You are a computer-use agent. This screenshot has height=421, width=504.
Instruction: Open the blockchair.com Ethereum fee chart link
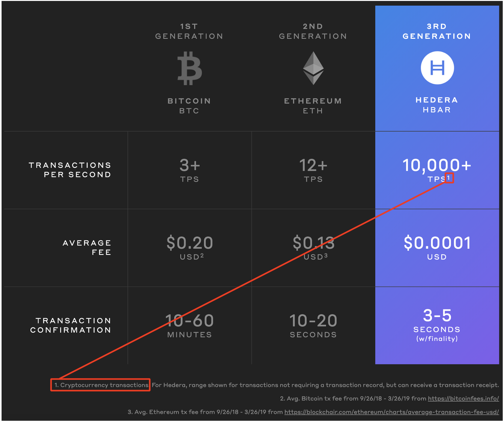click(392, 412)
